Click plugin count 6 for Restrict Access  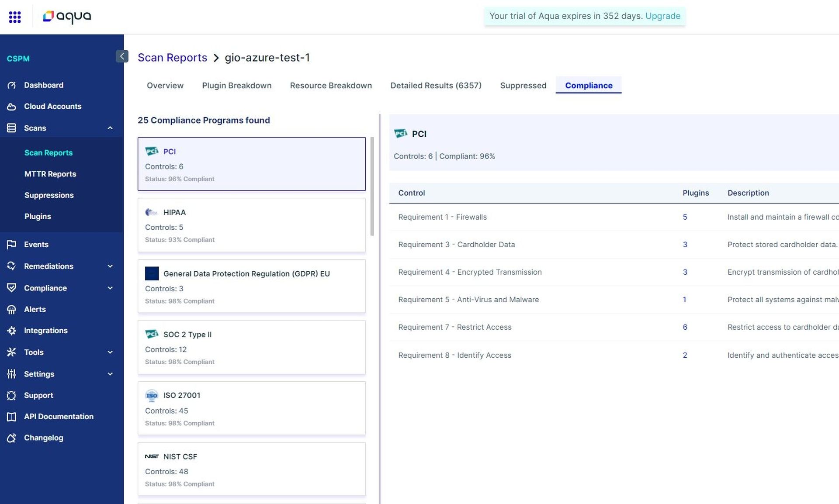pos(685,327)
